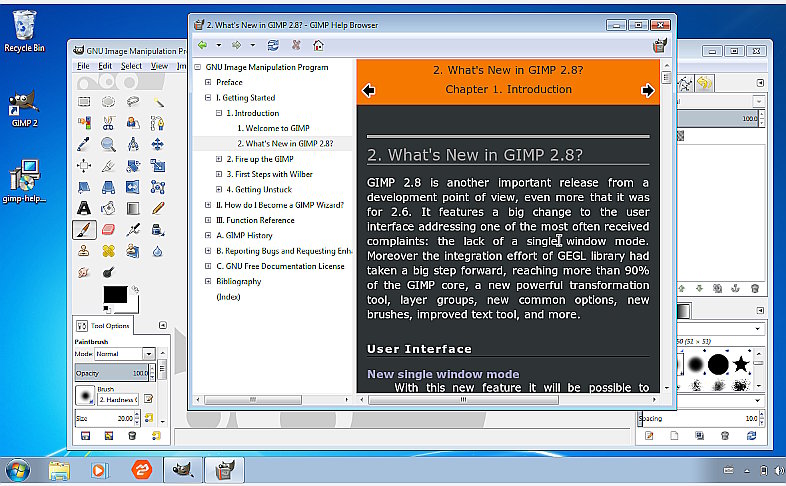Select the Eraser tool
The image size is (786, 486).
pyautogui.click(x=108, y=230)
